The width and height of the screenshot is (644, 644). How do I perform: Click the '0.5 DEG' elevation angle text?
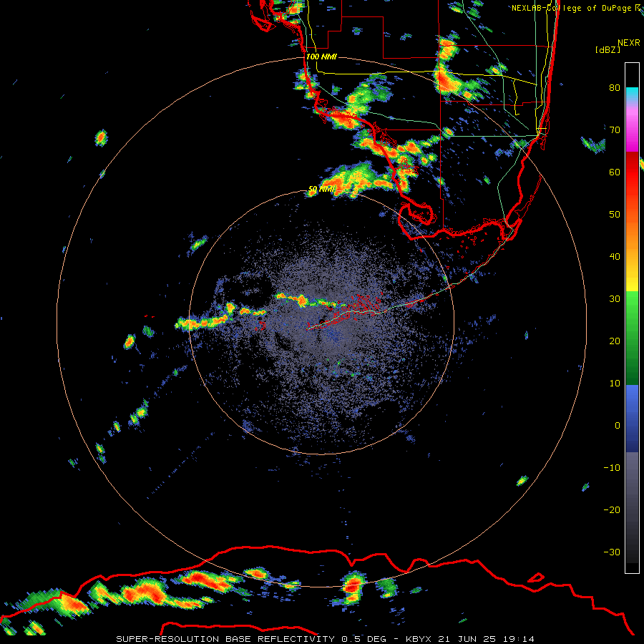pyautogui.click(x=364, y=639)
